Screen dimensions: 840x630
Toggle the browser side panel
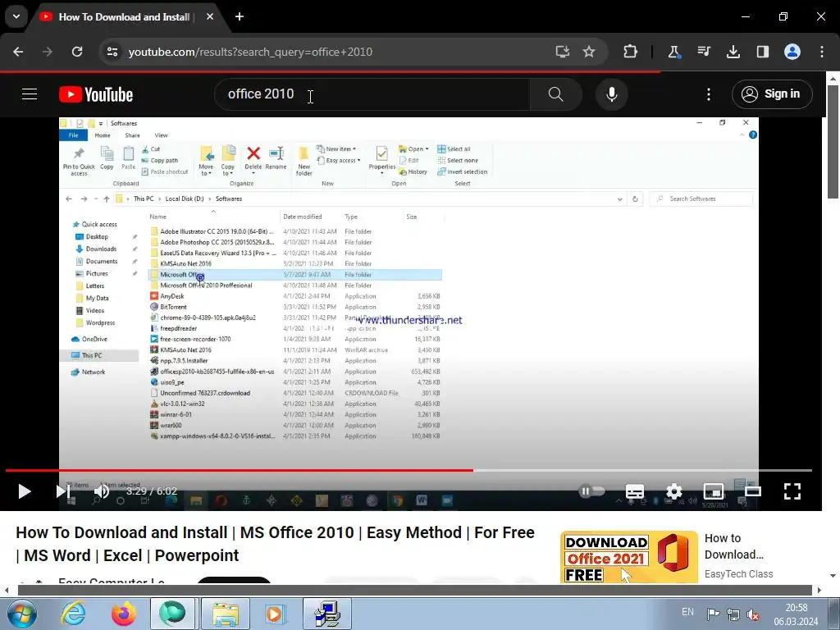coord(762,52)
